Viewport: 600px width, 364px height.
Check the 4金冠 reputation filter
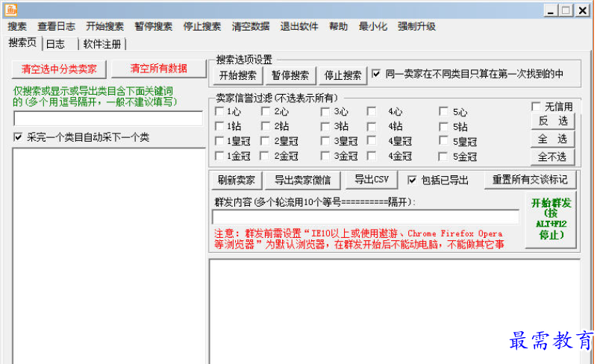pyautogui.click(x=371, y=156)
